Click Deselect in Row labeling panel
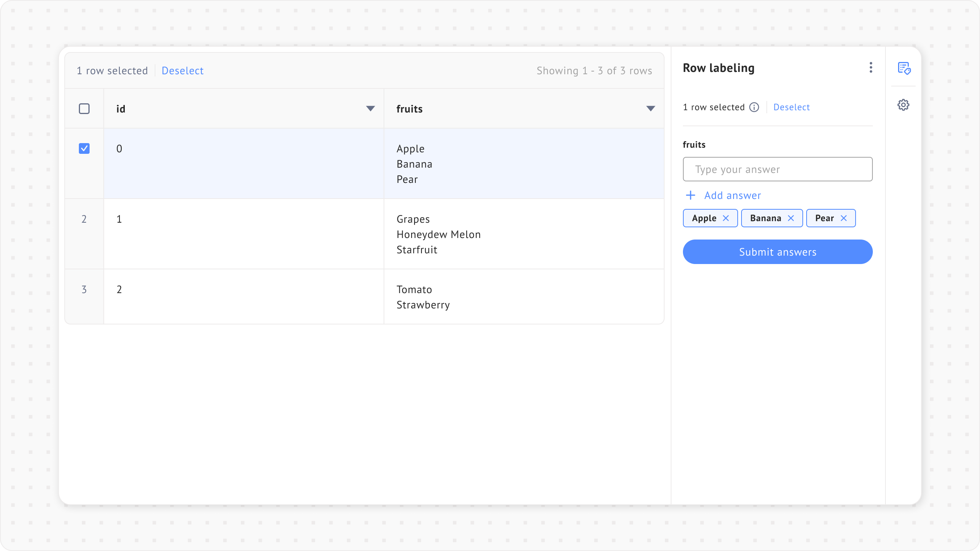Image resolution: width=980 pixels, height=551 pixels. click(x=791, y=107)
